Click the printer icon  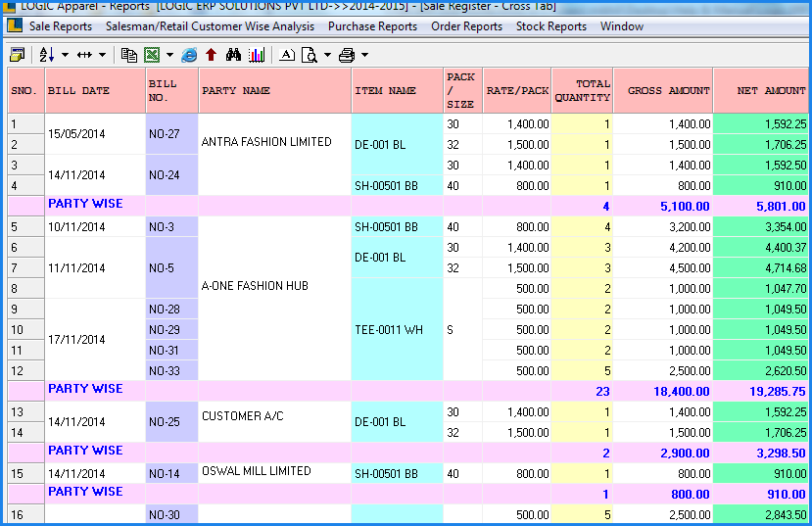point(347,54)
